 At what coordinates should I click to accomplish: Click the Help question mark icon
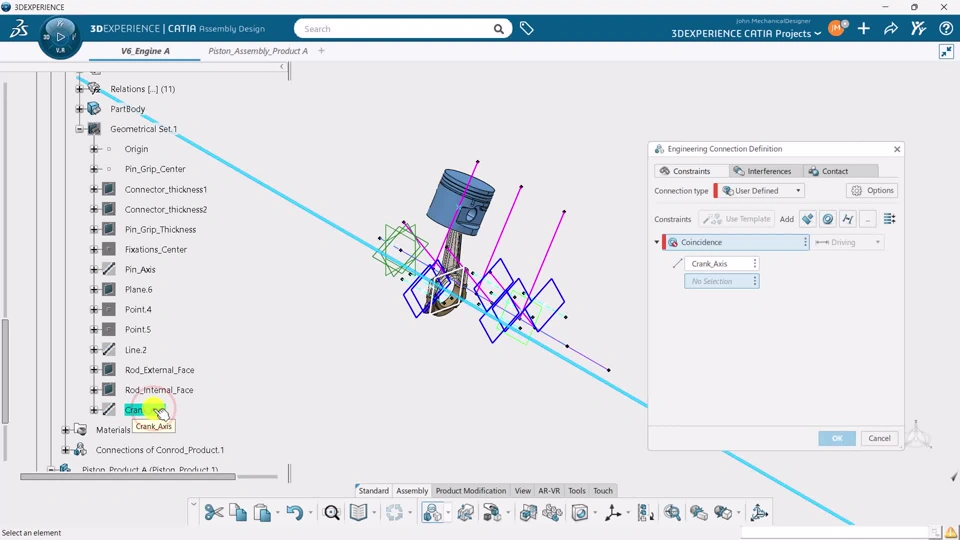[x=945, y=28]
